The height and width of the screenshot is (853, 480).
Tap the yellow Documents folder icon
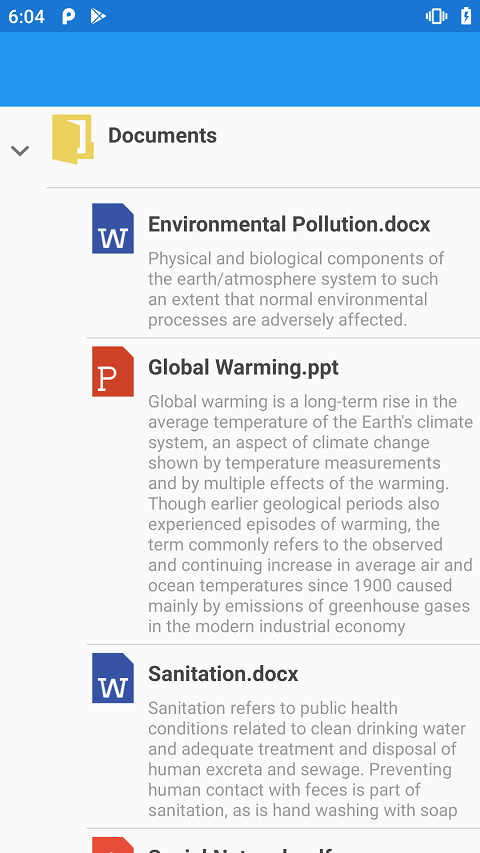(73, 139)
